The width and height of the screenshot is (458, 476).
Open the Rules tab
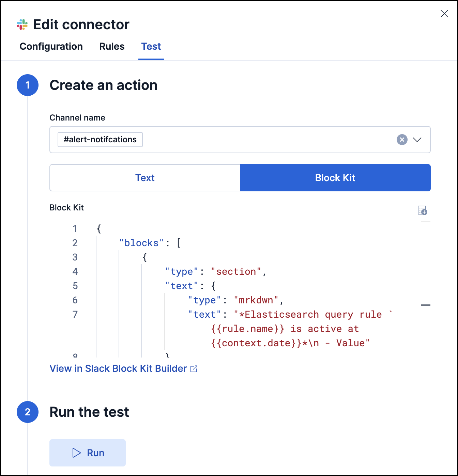pyautogui.click(x=111, y=46)
